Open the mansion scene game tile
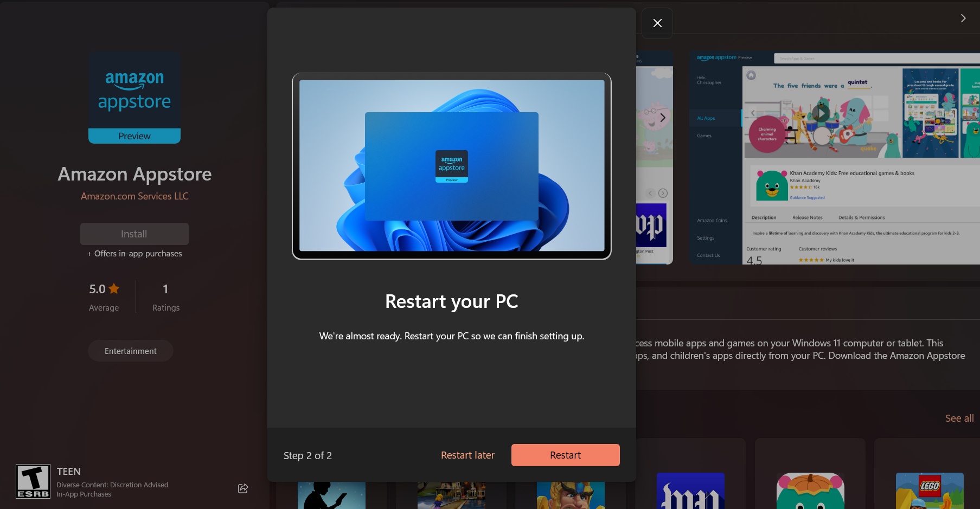This screenshot has height=509, width=980. tap(451, 495)
